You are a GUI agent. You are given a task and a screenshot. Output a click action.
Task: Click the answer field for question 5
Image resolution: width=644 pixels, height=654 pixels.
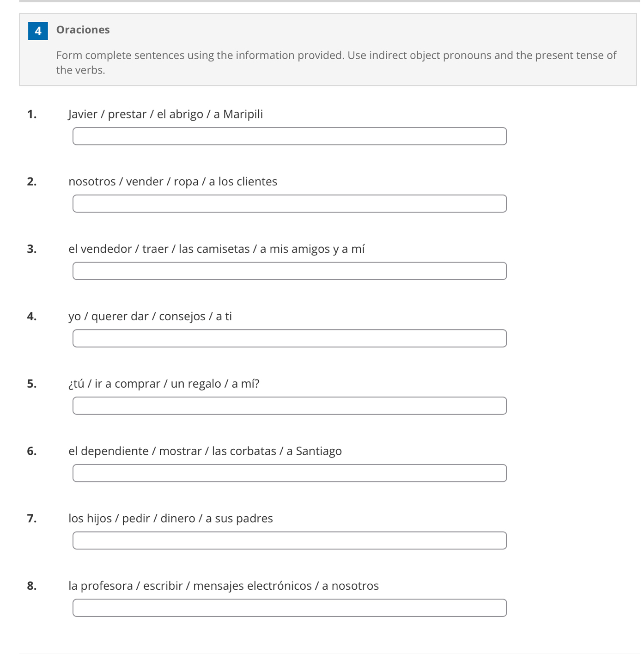[290, 406]
